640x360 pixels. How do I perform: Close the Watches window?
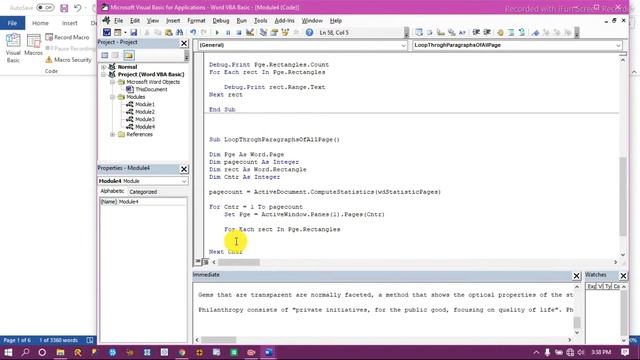point(623,276)
